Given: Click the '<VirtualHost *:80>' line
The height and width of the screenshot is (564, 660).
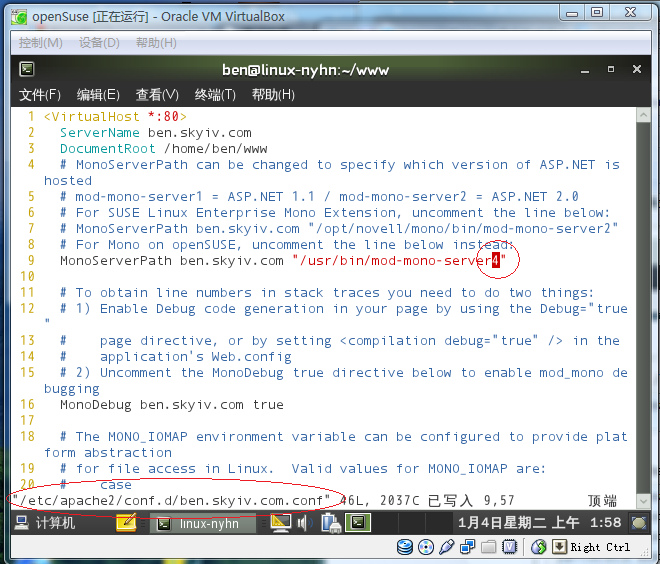Looking at the screenshot, I should coord(115,117).
